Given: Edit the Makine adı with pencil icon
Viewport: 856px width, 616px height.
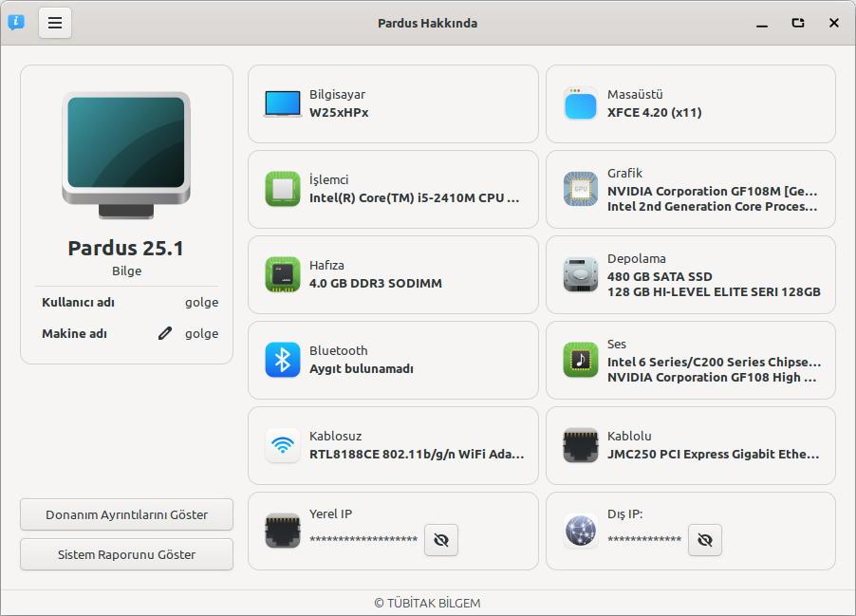Looking at the screenshot, I should coord(165,333).
